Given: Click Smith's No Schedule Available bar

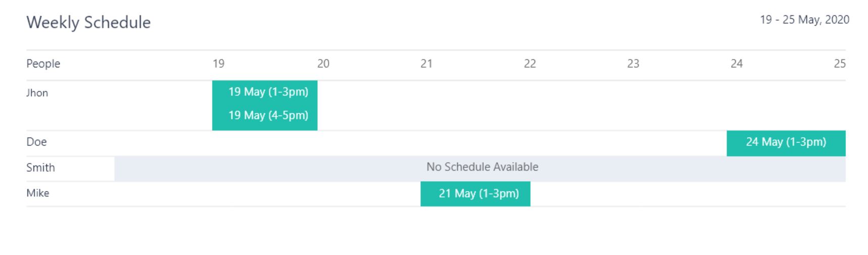Looking at the screenshot, I should [482, 167].
